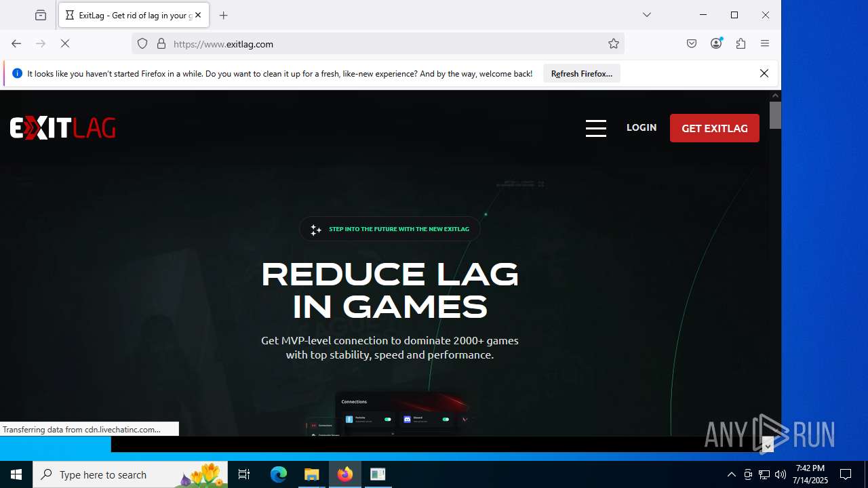Show hidden system tray icons
Image resolution: width=868 pixels, height=488 pixels.
731,474
